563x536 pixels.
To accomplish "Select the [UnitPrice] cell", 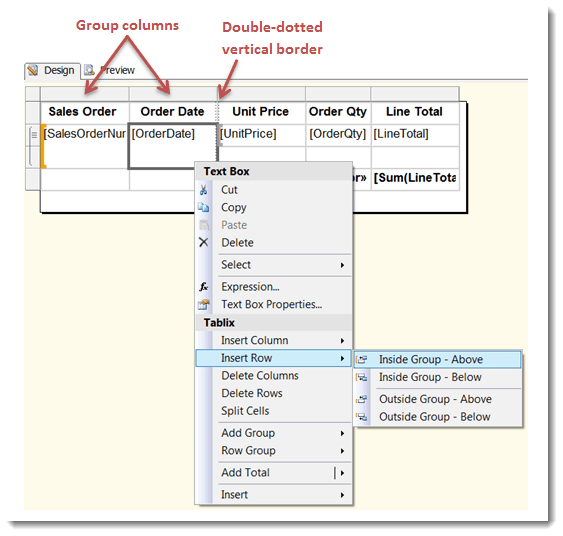I will click(262, 135).
